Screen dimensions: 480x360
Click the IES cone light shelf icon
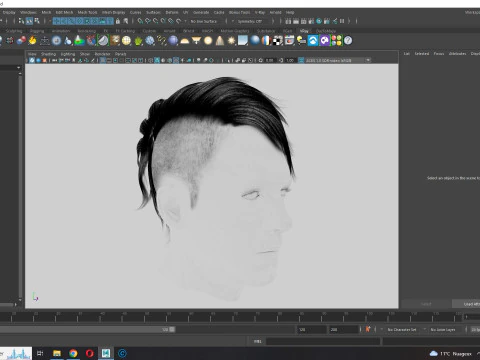point(220,41)
